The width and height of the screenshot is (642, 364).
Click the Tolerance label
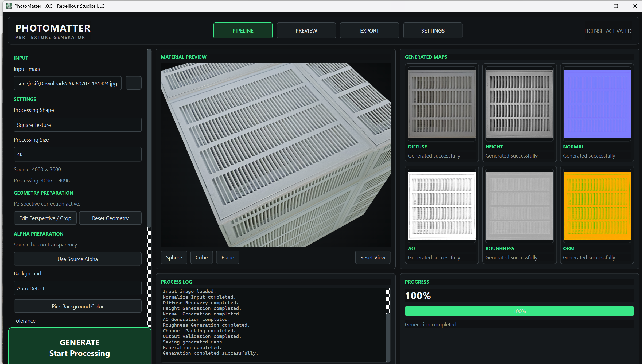click(25, 321)
